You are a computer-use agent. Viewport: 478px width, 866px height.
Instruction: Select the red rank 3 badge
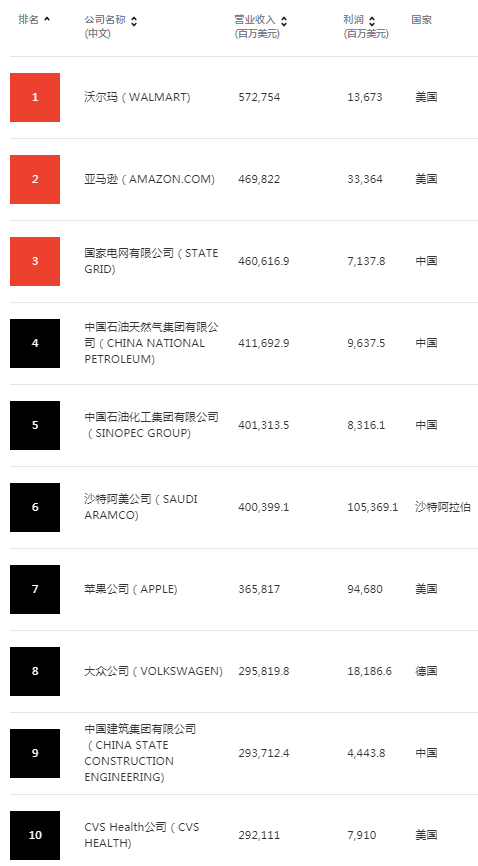coord(35,261)
